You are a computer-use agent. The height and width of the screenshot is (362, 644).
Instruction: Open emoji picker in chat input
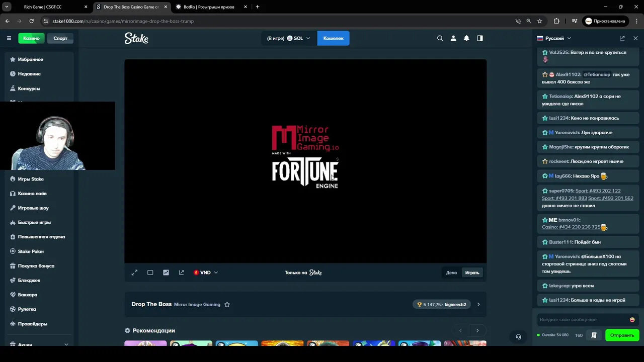click(632, 320)
